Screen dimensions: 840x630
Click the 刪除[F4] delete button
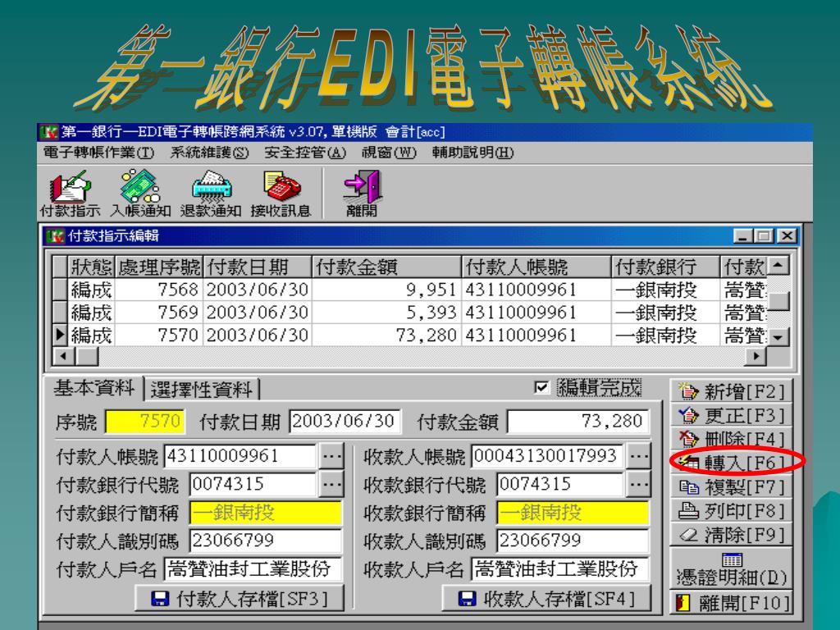[x=731, y=439]
